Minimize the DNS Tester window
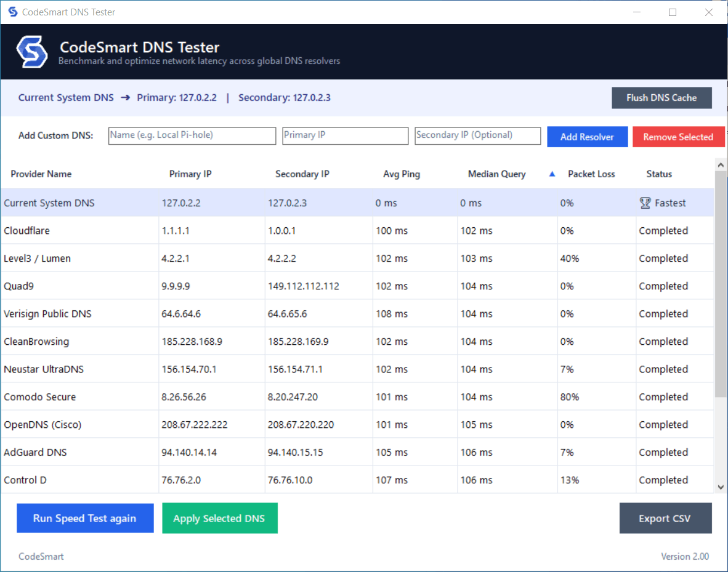 [637, 12]
